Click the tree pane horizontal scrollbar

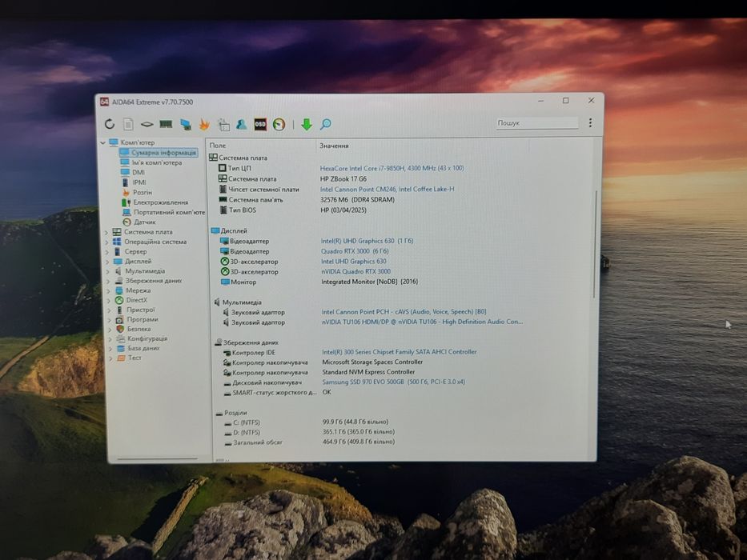[157, 459]
